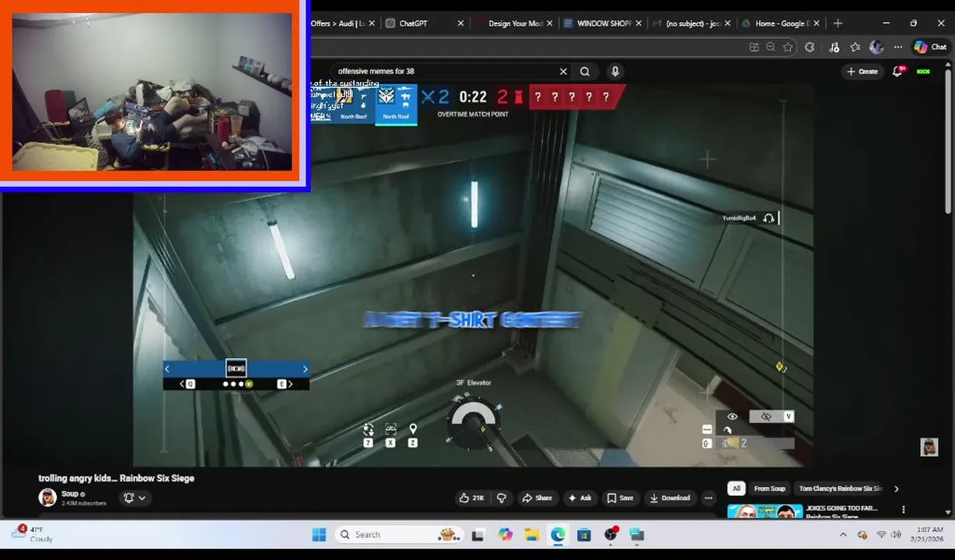The width and height of the screenshot is (955, 560).
Task: Pause the Rainbow Six Siege video player
Action: [473, 274]
